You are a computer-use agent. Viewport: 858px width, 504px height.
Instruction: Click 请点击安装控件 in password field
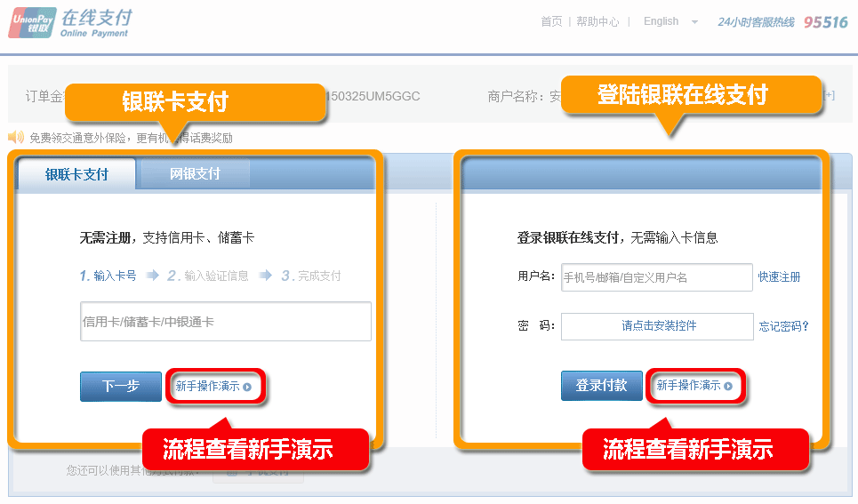658,325
